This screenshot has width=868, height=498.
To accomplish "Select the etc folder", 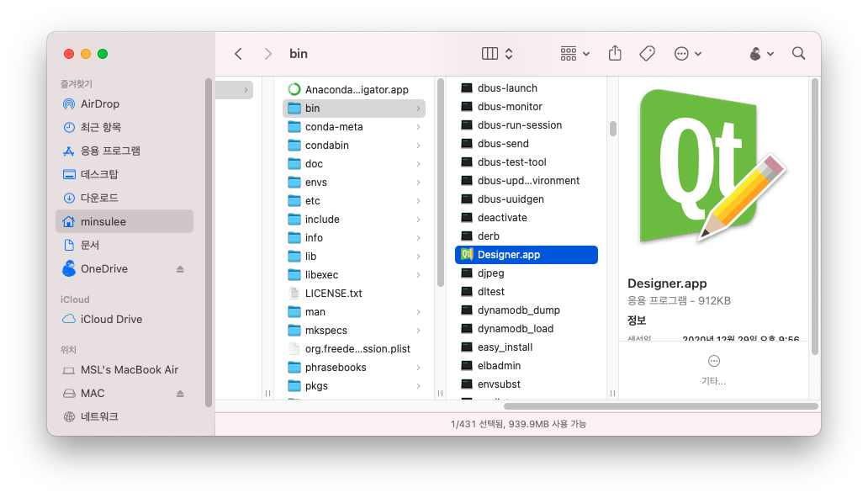I will [x=354, y=201].
